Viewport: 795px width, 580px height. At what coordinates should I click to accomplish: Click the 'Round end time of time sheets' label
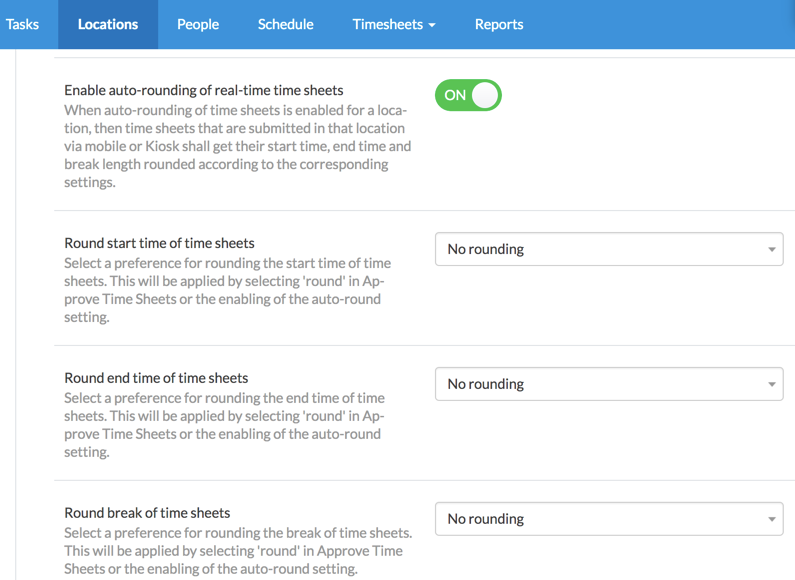156,378
